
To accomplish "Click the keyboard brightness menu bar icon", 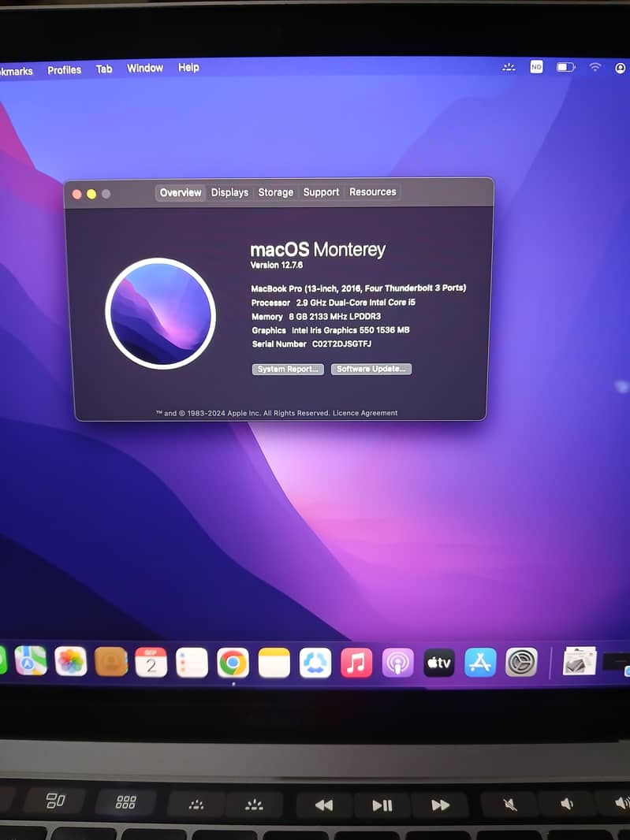I will pos(509,68).
